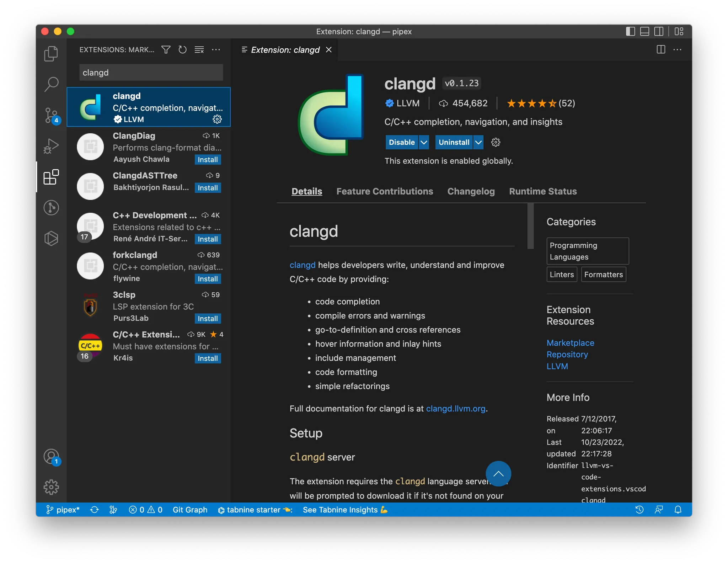Image resolution: width=728 pixels, height=564 pixels.
Task: Refresh the extensions list
Action: 182,50
